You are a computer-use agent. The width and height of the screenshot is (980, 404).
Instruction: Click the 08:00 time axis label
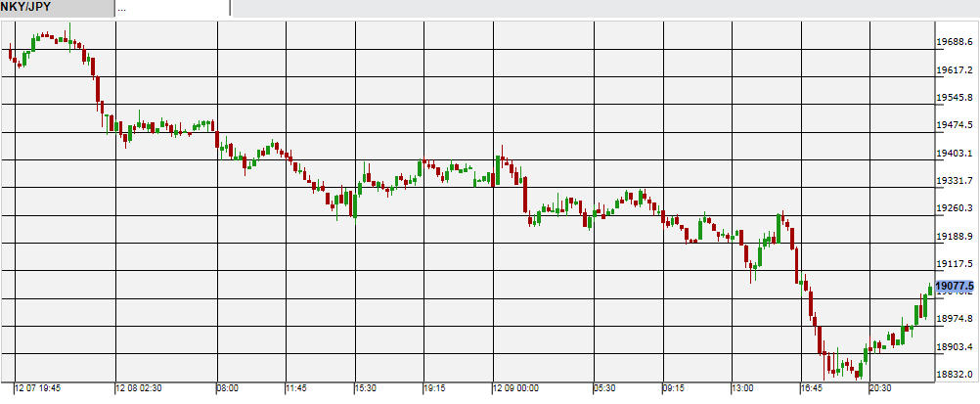(228, 389)
